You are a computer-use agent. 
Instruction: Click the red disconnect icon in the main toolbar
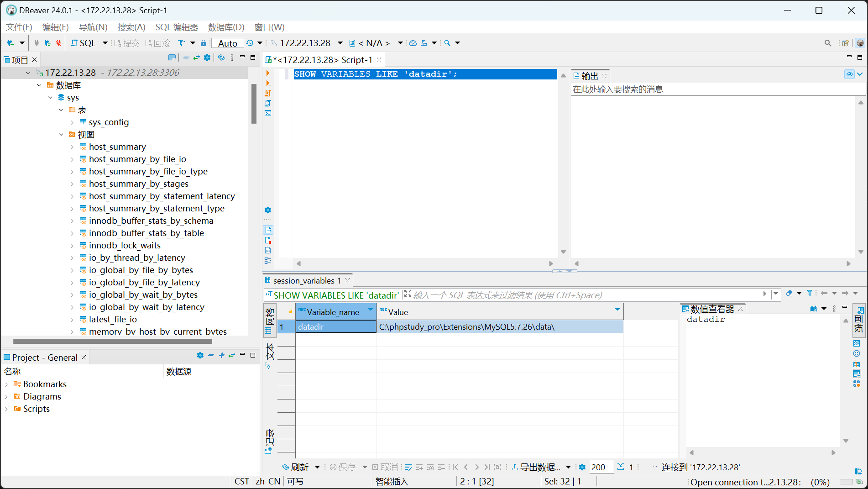pyautogui.click(x=58, y=43)
